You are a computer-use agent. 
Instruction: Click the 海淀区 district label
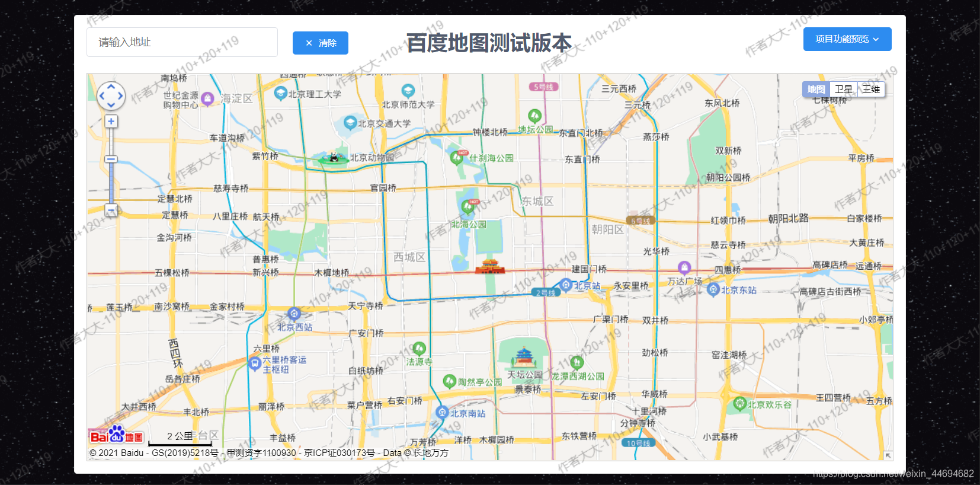point(236,98)
